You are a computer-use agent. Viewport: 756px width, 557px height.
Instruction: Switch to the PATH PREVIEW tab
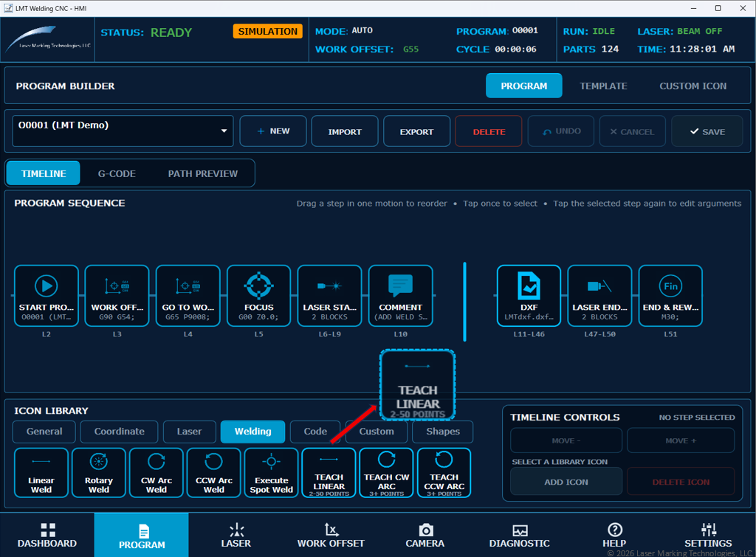(x=203, y=173)
